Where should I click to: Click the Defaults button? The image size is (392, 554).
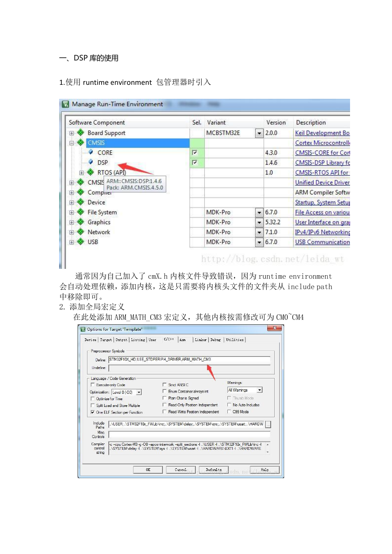(214, 470)
